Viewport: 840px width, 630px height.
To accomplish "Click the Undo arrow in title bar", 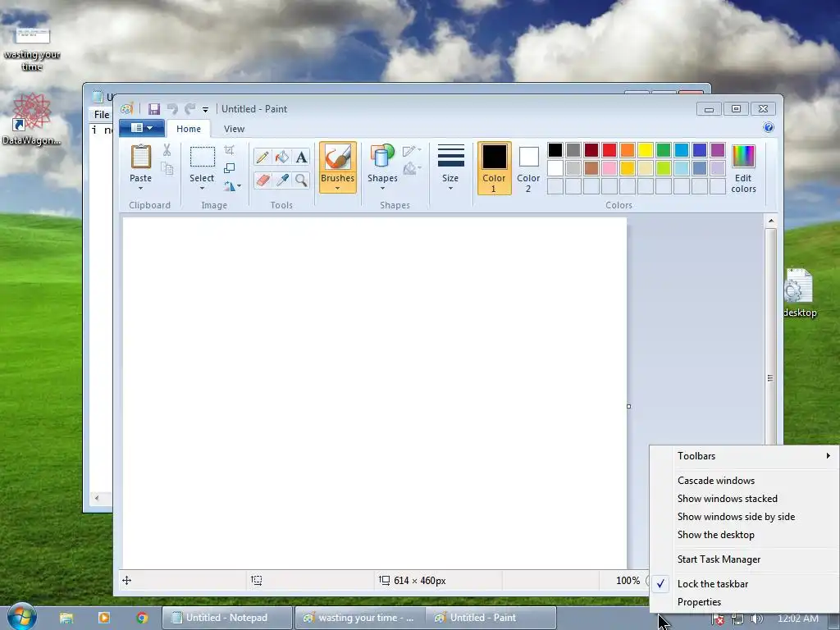I will pos(172,109).
